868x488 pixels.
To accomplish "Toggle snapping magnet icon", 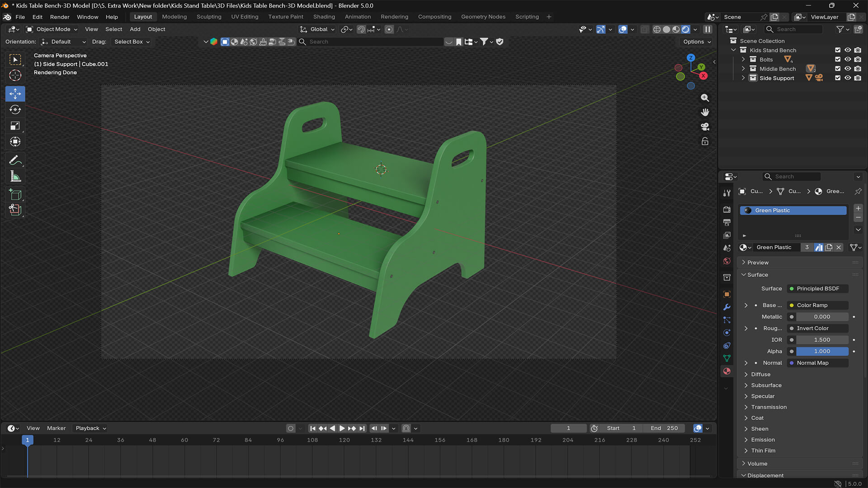I will tap(361, 29).
